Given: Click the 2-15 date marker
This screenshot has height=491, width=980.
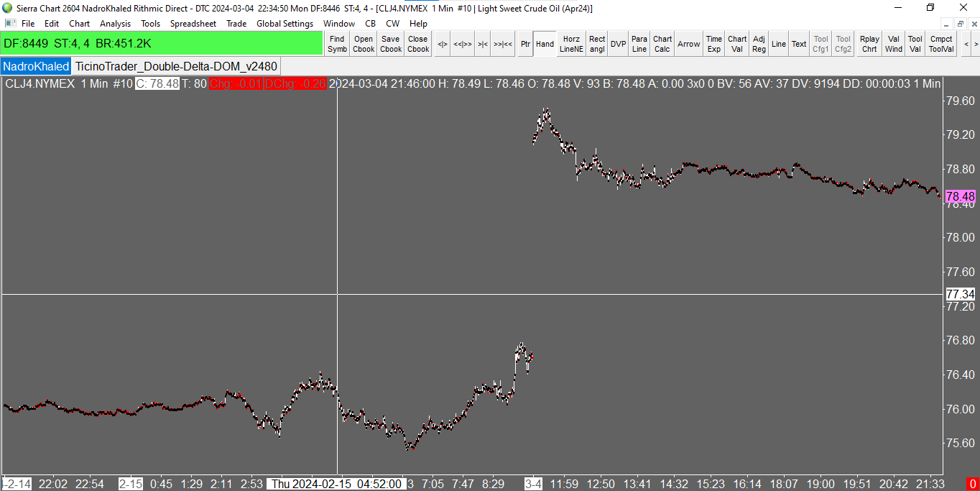Looking at the screenshot, I should 131,484.
